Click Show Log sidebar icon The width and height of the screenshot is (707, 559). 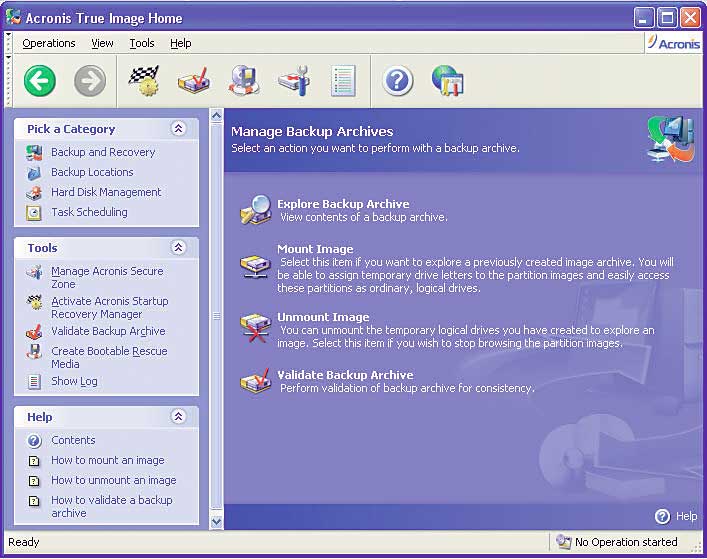click(34, 381)
